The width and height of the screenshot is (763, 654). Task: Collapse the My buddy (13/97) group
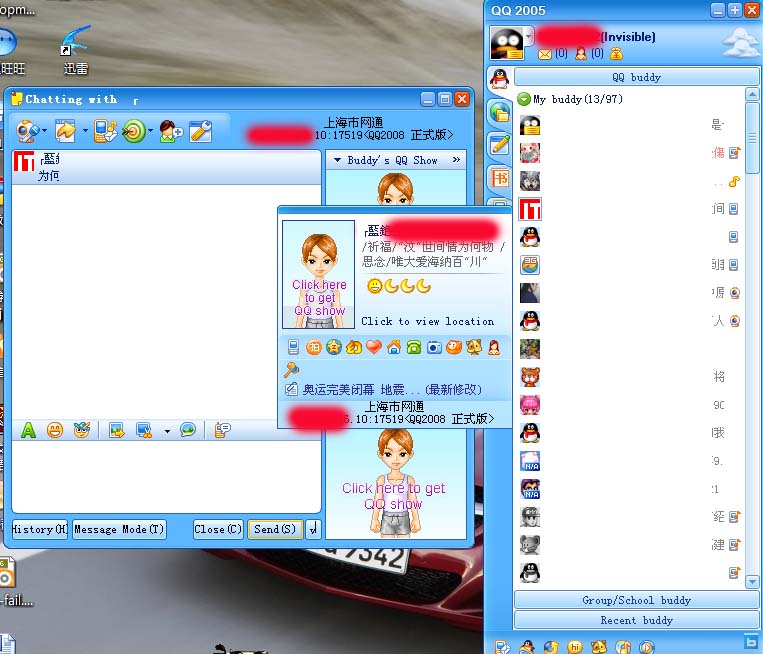524,99
